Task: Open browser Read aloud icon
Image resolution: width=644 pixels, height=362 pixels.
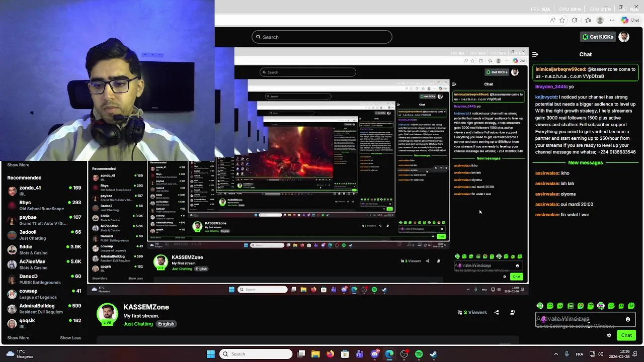Action: pos(553,20)
